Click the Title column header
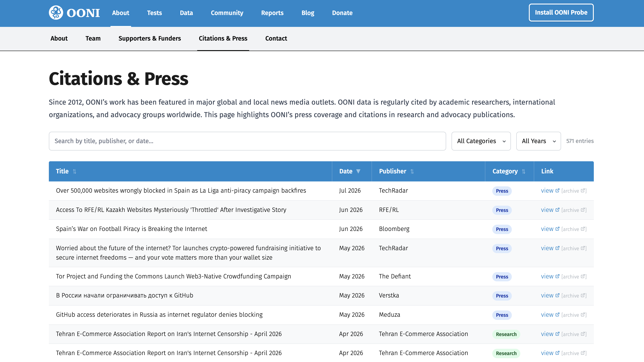The height and width of the screenshot is (362, 644). 190,171
